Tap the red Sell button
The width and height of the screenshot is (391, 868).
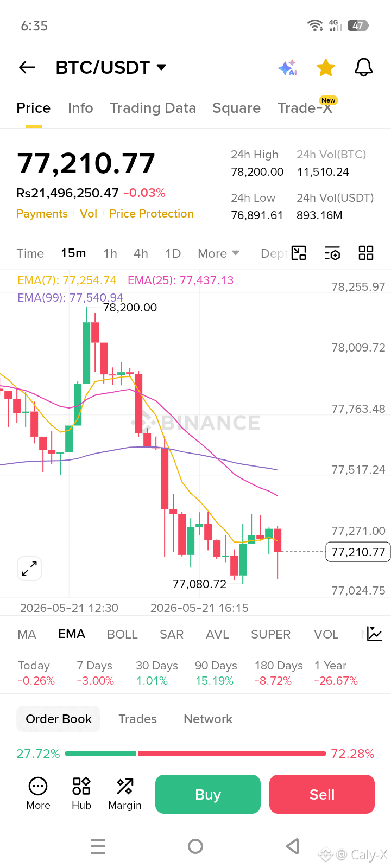(x=322, y=794)
